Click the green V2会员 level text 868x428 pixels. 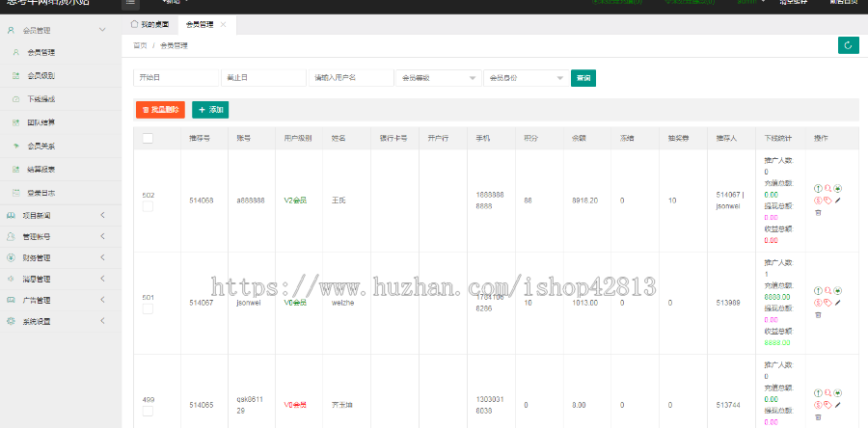point(296,201)
